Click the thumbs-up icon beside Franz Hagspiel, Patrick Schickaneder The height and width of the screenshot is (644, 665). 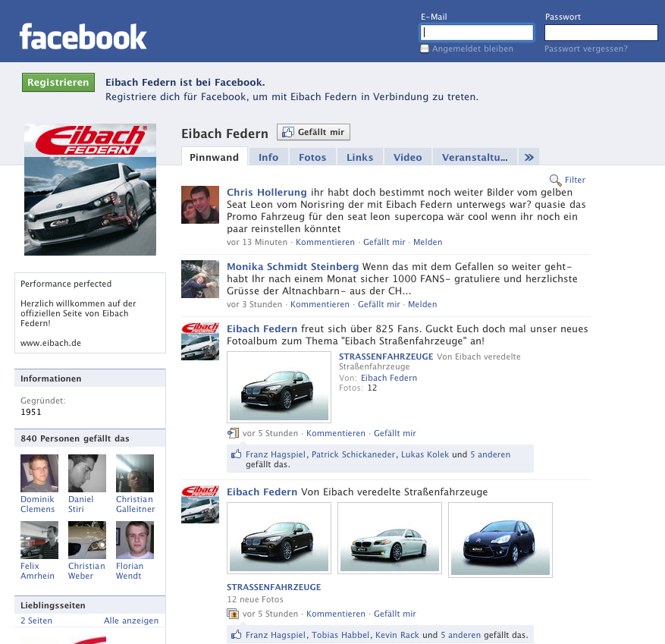pos(237,454)
